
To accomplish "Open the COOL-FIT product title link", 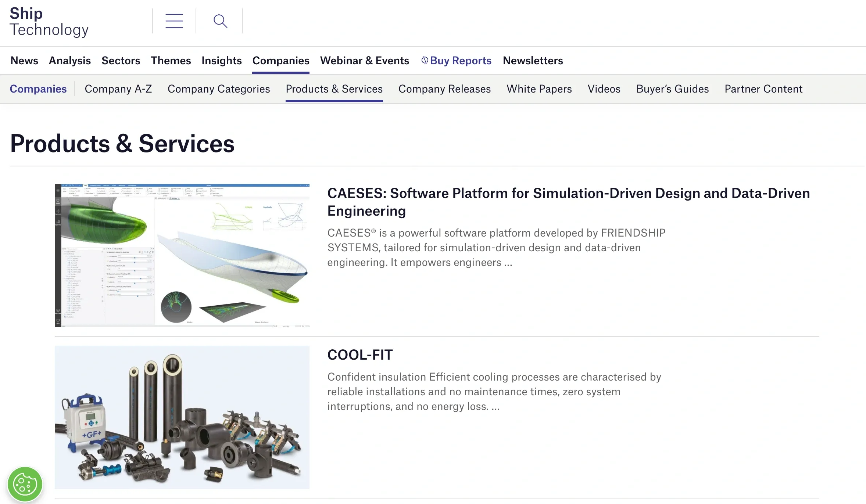I will coord(360,355).
